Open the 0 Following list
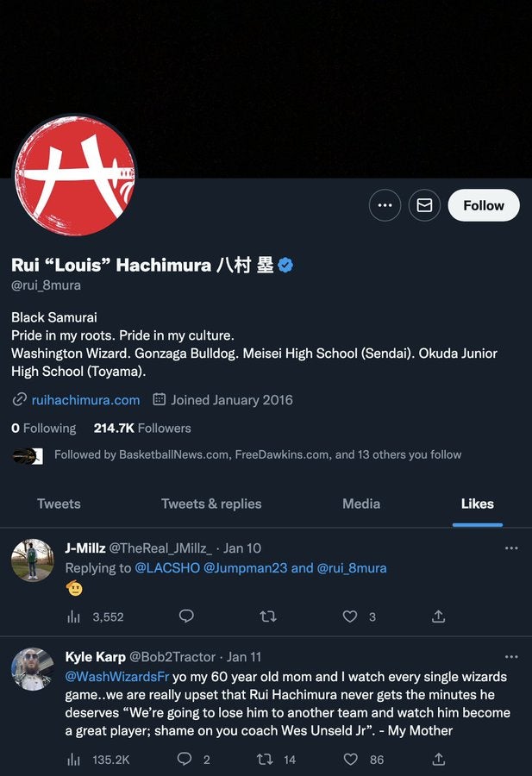This screenshot has width=532, height=776. coord(44,428)
